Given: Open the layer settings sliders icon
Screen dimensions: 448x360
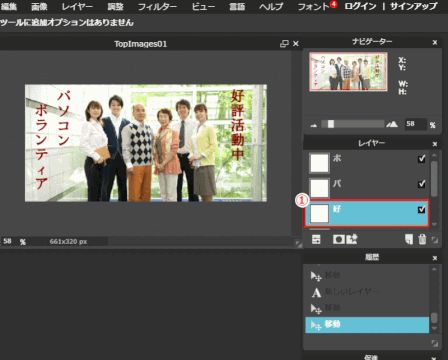Looking at the screenshot, I should pos(316,239).
